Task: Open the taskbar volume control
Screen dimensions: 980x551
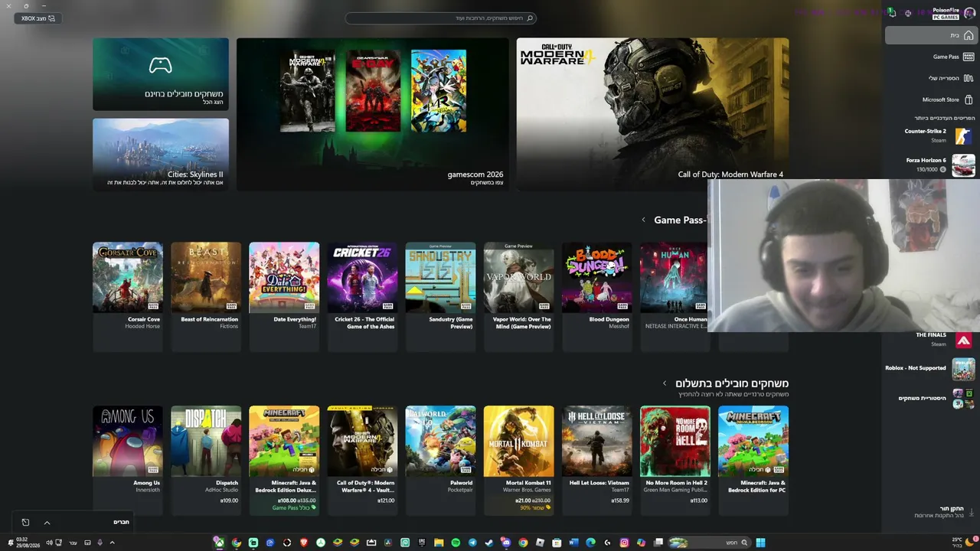Action: pyautogui.click(x=49, y=543)
